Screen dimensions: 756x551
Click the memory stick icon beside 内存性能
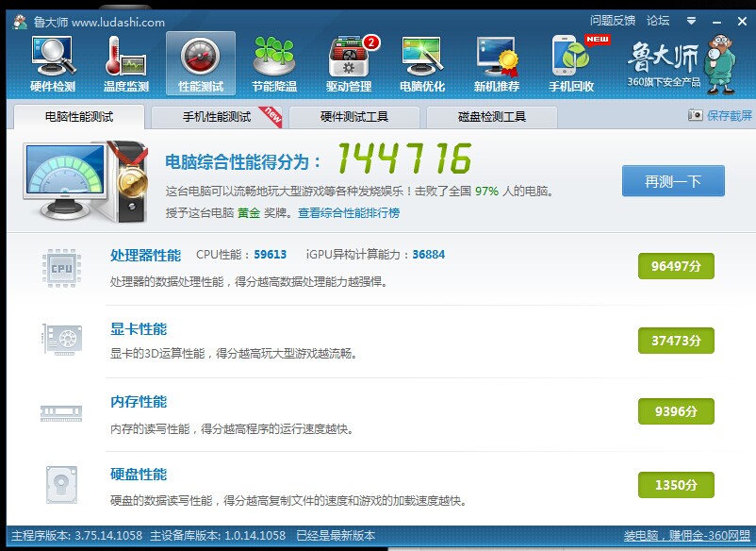click(x=61, y=413)
